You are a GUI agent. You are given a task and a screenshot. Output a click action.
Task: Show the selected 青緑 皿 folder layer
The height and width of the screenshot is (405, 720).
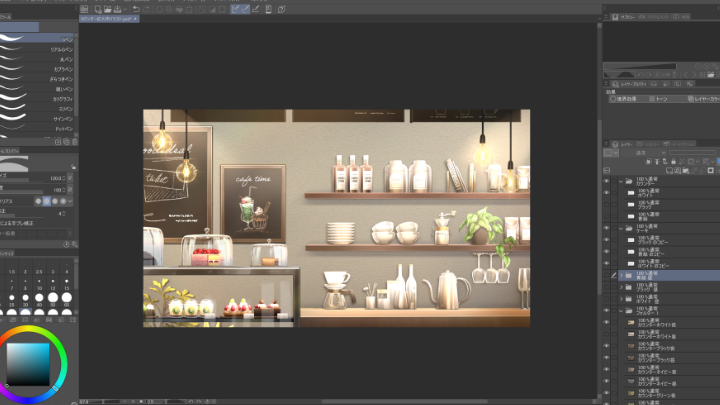[606, 275]
